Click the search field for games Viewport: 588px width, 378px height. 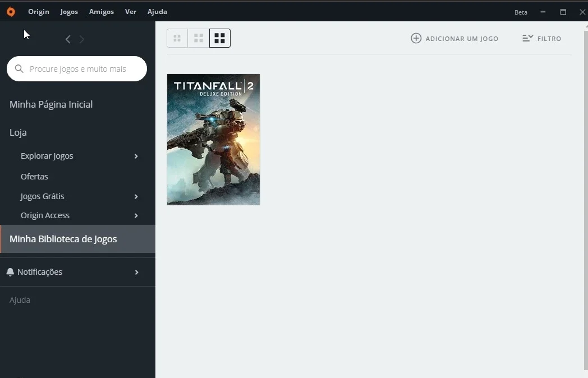pos(77,68)
